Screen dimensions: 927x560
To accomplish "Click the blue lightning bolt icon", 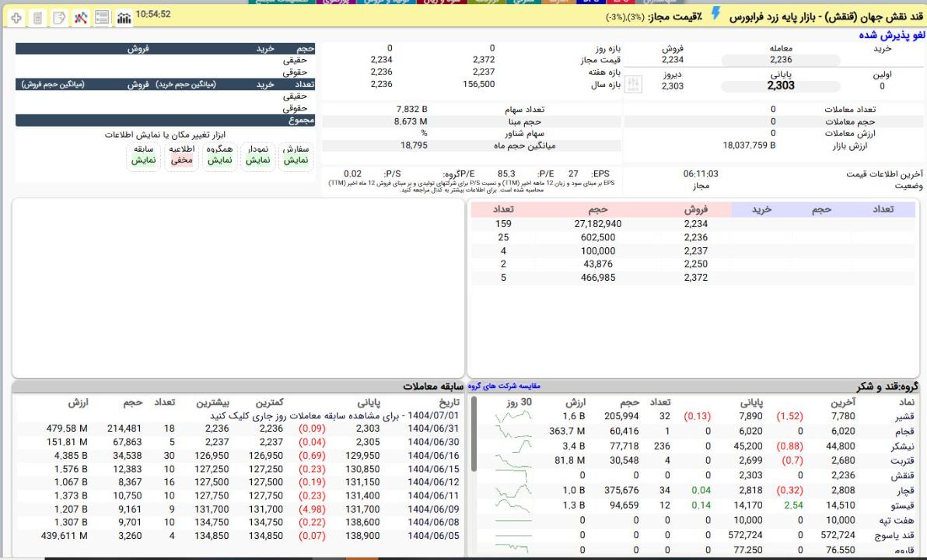I will click(x=716, y=14).
